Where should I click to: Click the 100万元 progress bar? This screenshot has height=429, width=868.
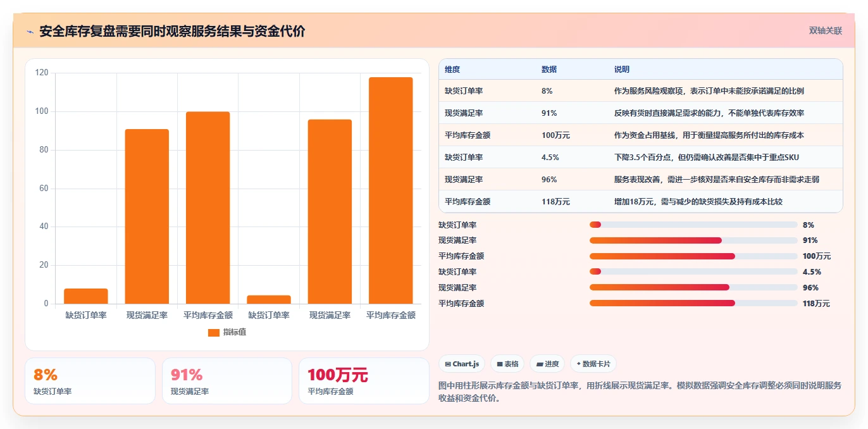tap(693, 256)
